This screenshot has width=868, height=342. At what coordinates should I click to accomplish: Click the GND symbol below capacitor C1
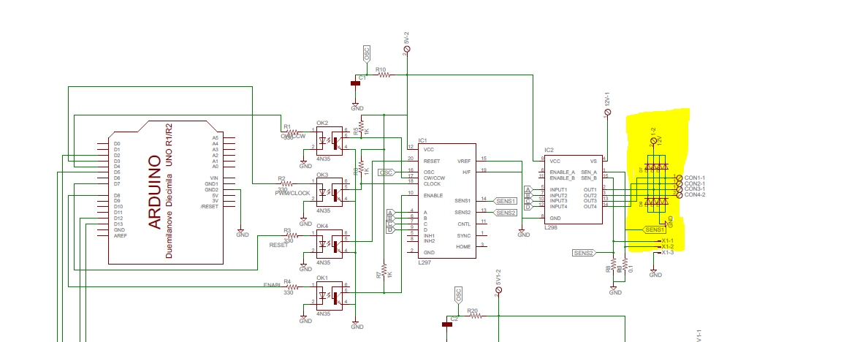click(357, 106)
